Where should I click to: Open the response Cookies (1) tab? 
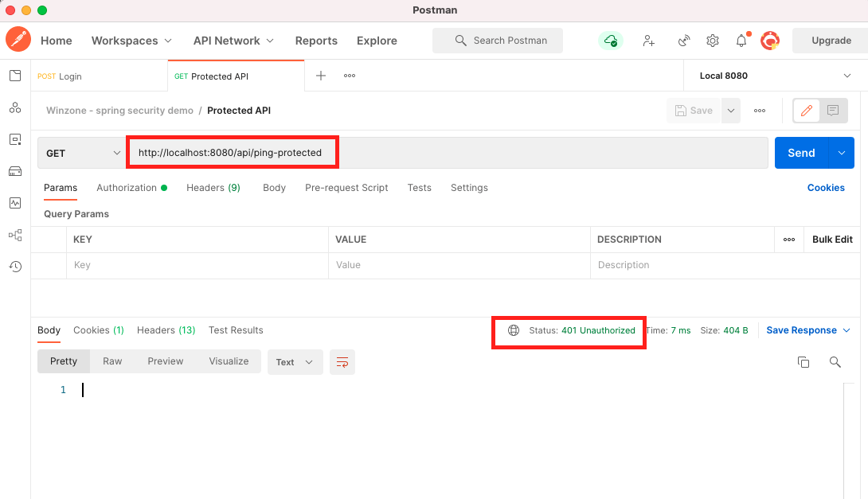[99, 330]
